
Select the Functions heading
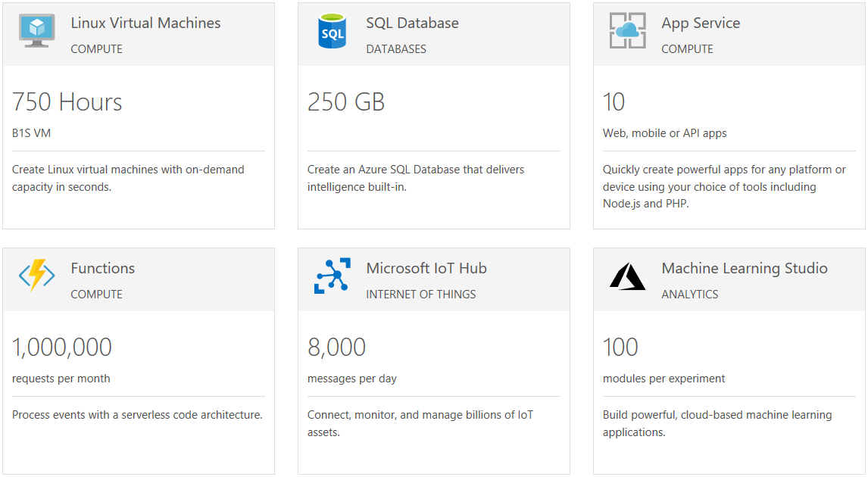102,269
